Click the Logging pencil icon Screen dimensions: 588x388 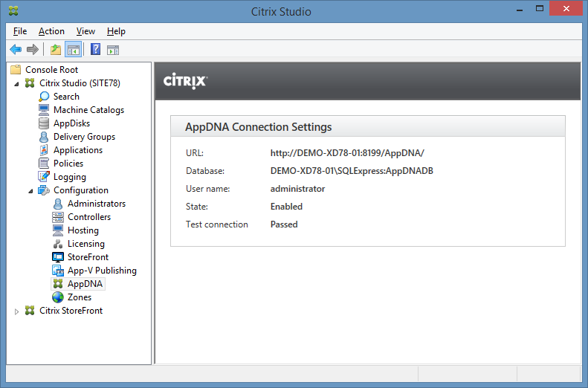pyautogui.click(x=44, y=177)
